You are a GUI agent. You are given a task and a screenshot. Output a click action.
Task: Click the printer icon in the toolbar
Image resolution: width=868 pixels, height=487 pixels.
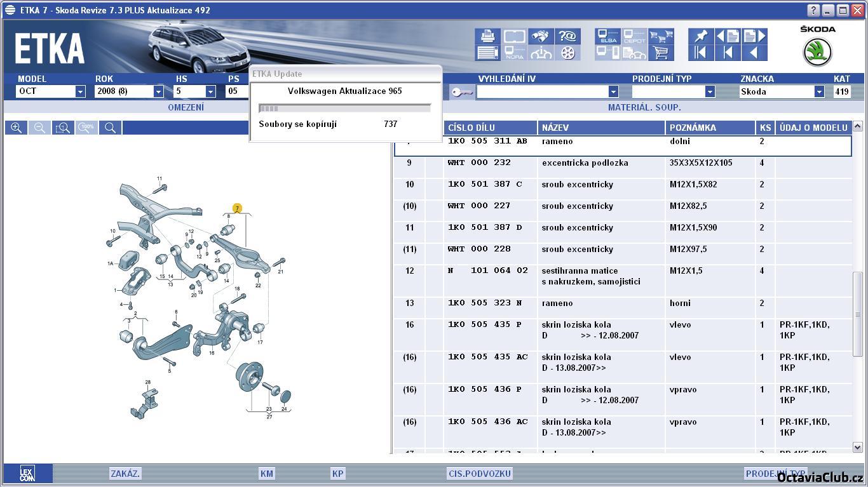coord(487,36)
